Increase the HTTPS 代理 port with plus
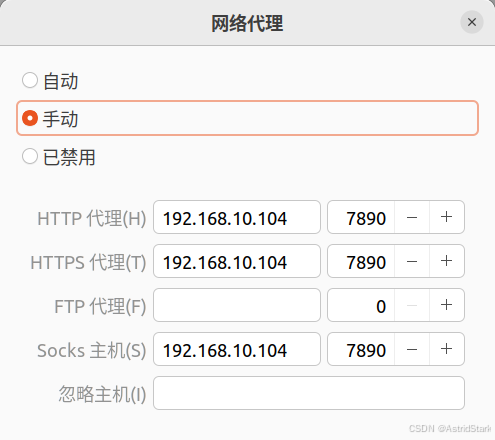The width and height of the screenshot is (495, 440). [x=447, y=261]
